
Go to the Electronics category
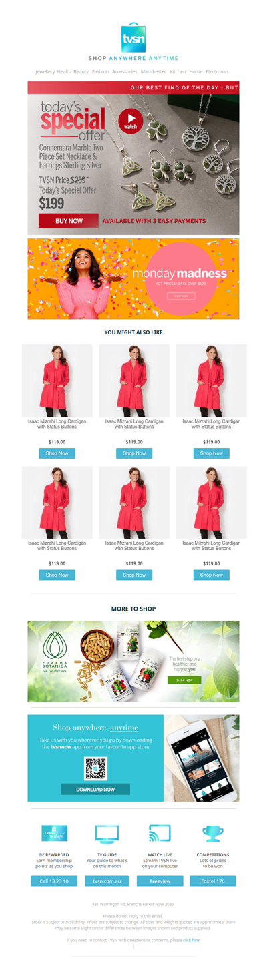[x=217, y=71]
